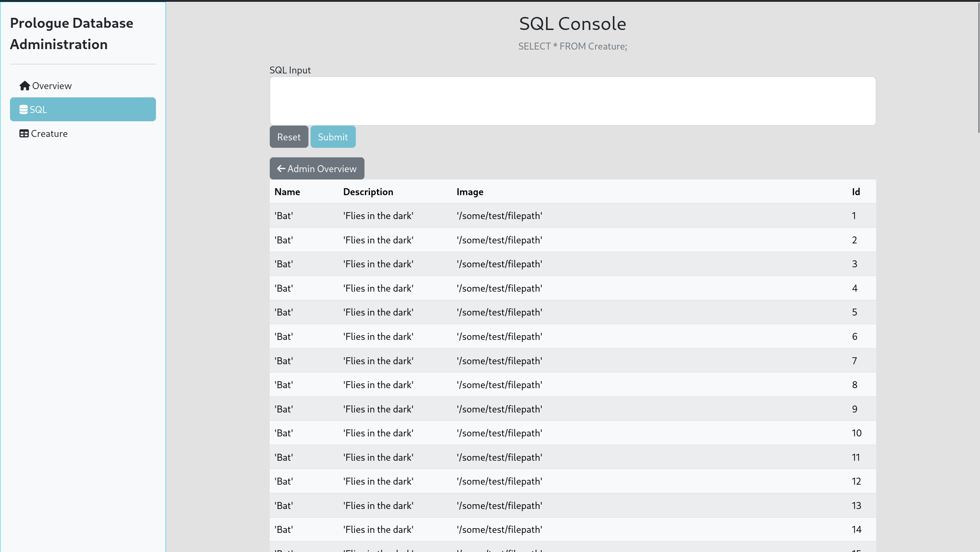Go back to Admin Overview

317,169
